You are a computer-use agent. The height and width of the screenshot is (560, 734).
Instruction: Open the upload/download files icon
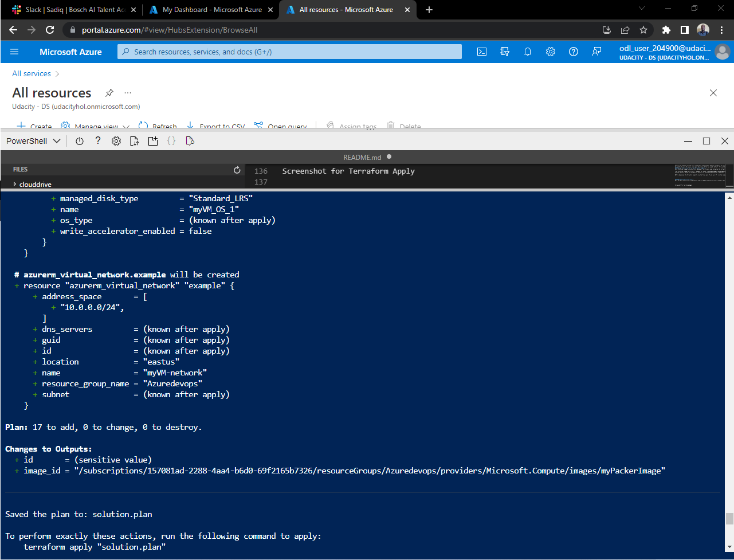134,140
